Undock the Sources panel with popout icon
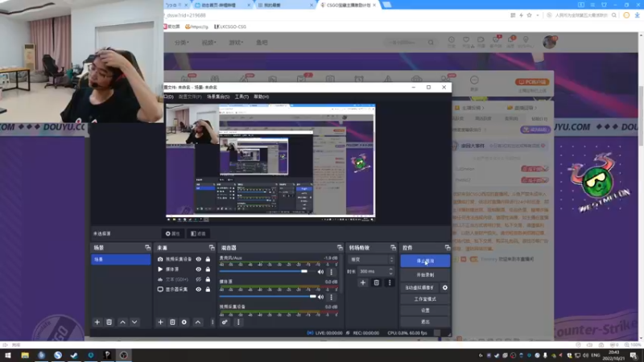644x362 pixels. 212,248
